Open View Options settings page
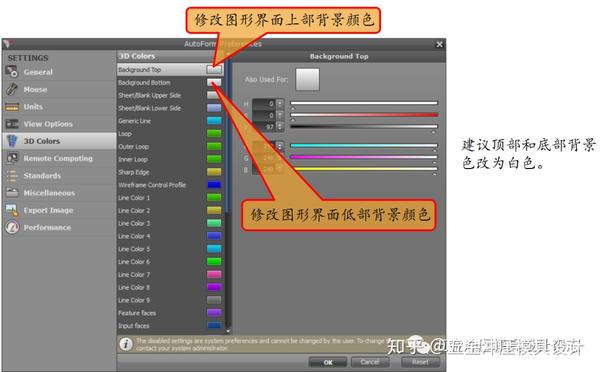Viewport: 600px width, 372px height. (59, 124)
